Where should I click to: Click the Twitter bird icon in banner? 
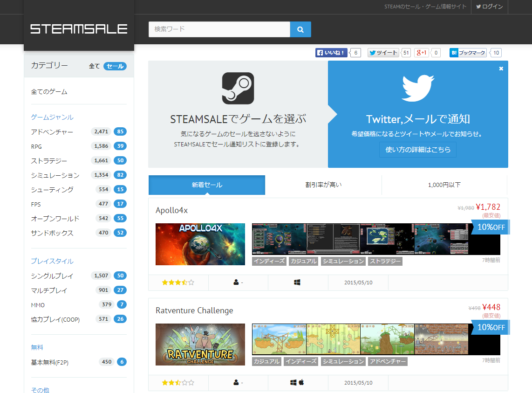coord(418,88)
